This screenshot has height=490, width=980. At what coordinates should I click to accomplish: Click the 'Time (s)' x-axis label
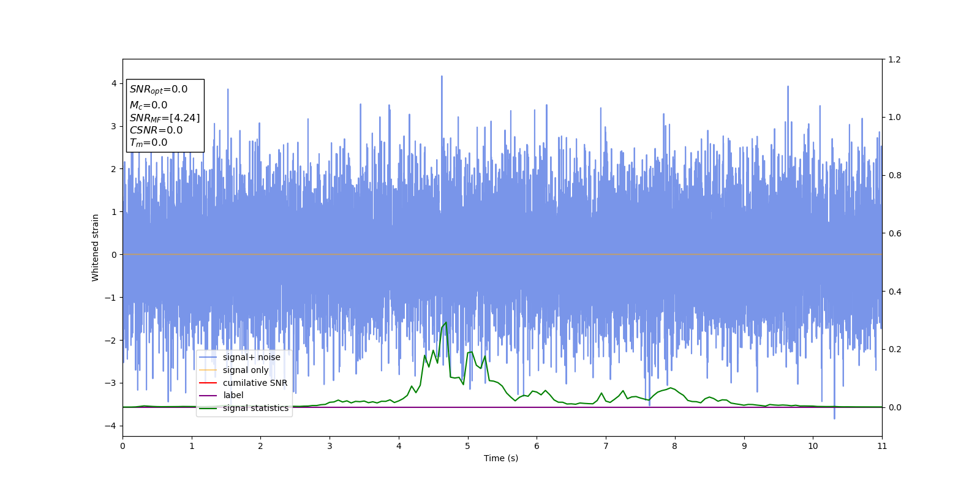point(501,458)
